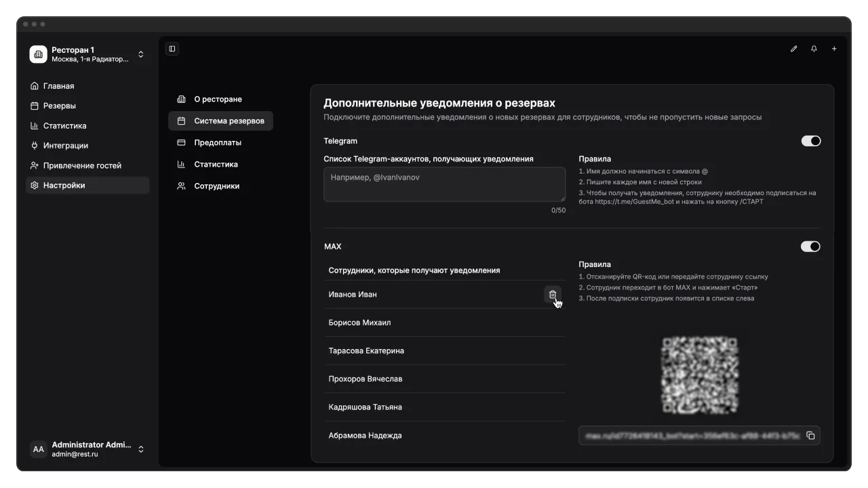Viewport: 868px width, 488px height.
Task: Open the Administrator account menu chevron
Action: pyautogui.click(x=141, y=449)
